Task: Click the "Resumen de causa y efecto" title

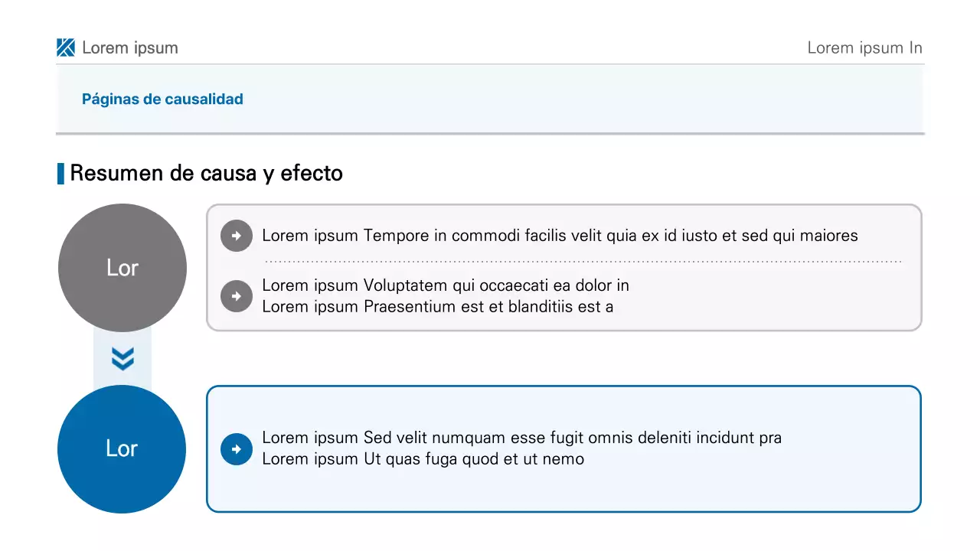Action: coord(206,173)
